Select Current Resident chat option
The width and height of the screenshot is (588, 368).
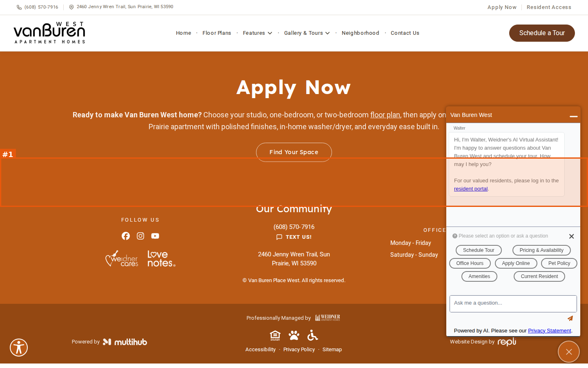pos(539,276)
